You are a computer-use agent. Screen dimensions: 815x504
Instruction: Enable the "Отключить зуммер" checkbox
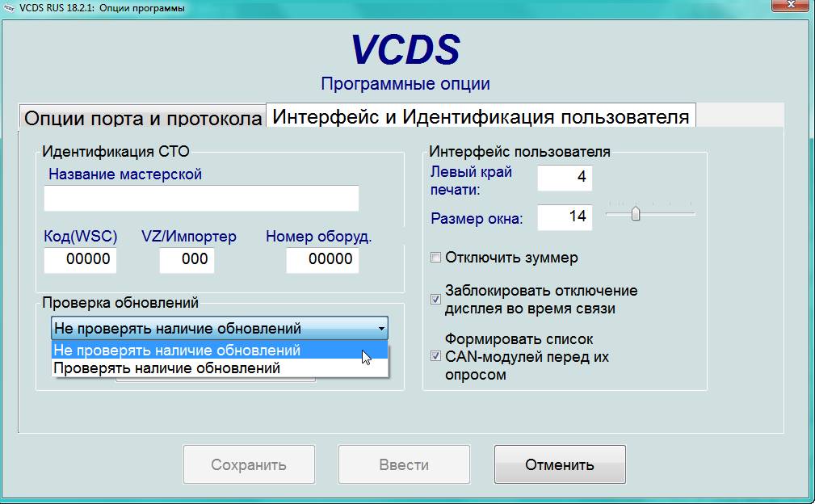point(436,258)
